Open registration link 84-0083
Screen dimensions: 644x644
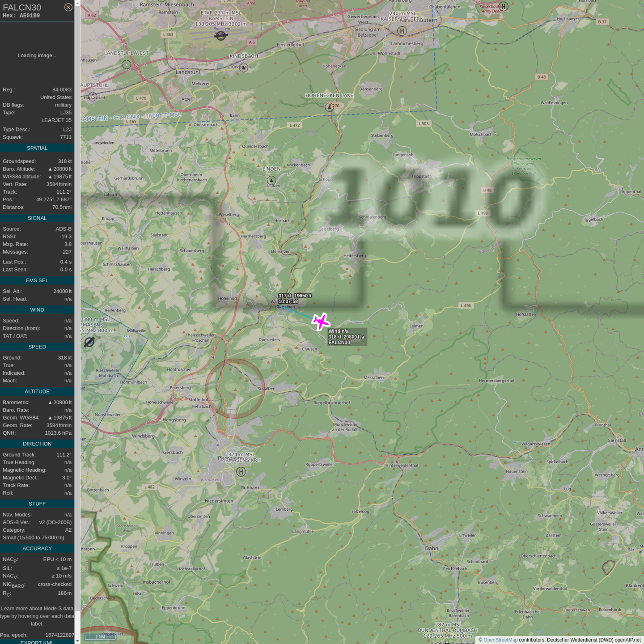62,89
